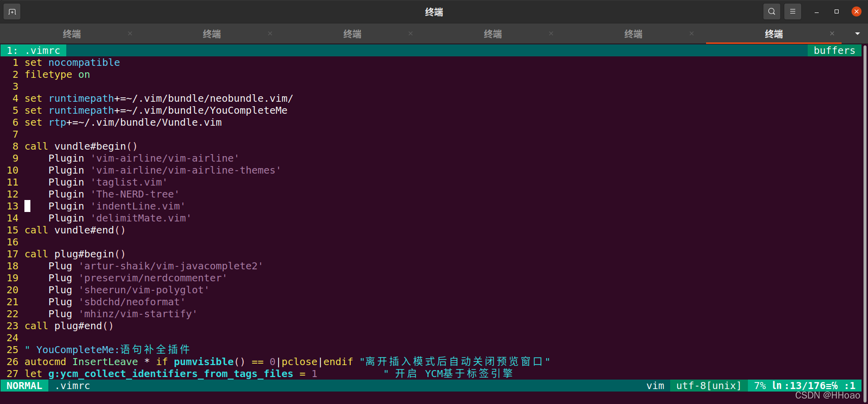
Task: Close the first 终端 tab
Action: pos(130,33)
